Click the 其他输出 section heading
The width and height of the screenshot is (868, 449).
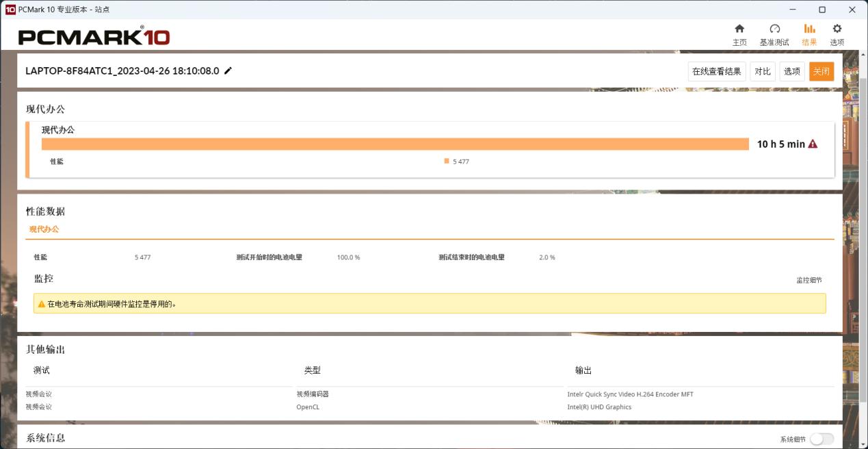tap(46, 349)
